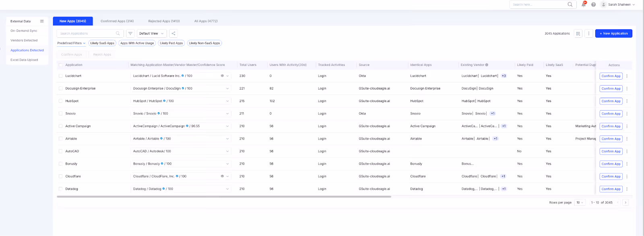Open row menu for Active Campaign
644x236 pixels.
[x=627, y=126]
